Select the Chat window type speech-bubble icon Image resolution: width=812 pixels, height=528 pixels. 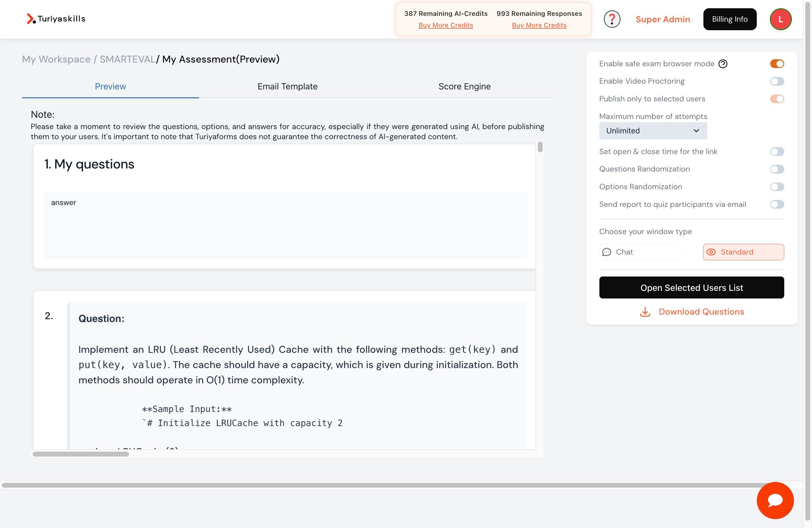[x=606, y=252]
